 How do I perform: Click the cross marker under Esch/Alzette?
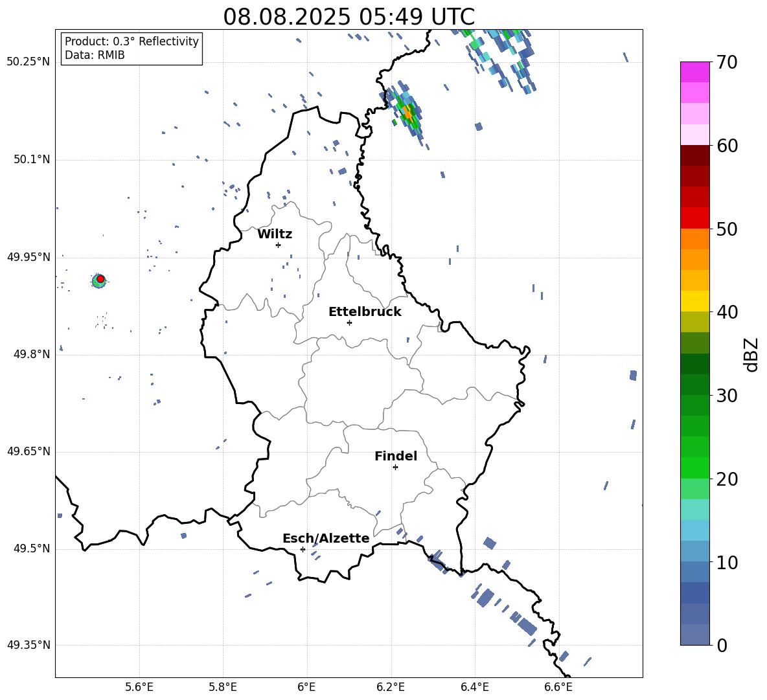[x=303, y=549]
